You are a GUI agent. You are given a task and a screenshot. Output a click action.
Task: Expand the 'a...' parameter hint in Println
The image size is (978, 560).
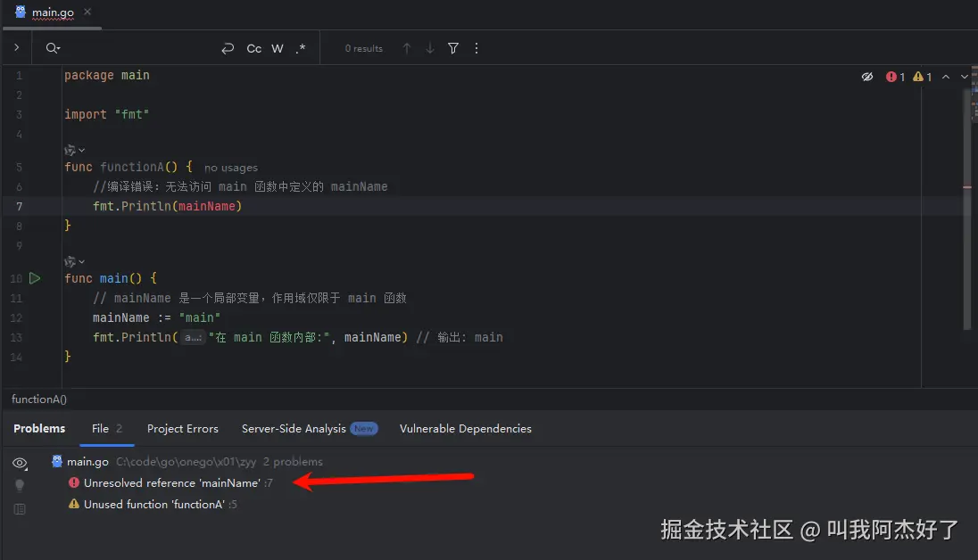(x=193, y=337)
